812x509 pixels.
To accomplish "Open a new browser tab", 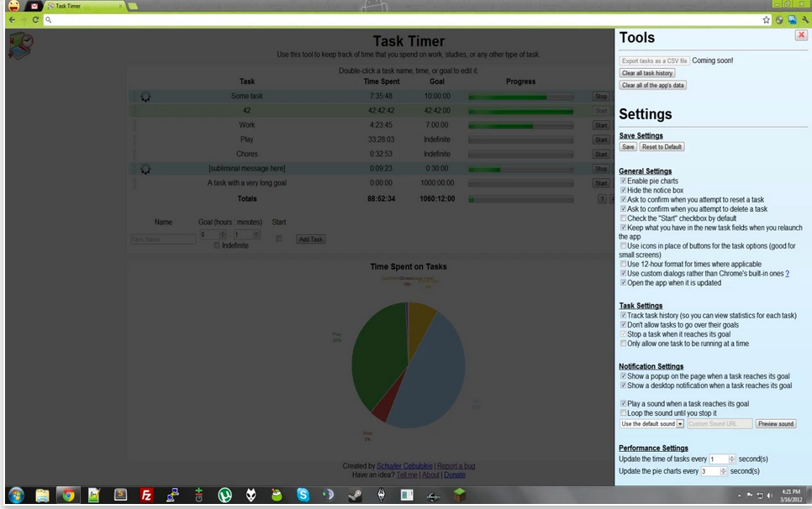I will [x=133, y=6].
